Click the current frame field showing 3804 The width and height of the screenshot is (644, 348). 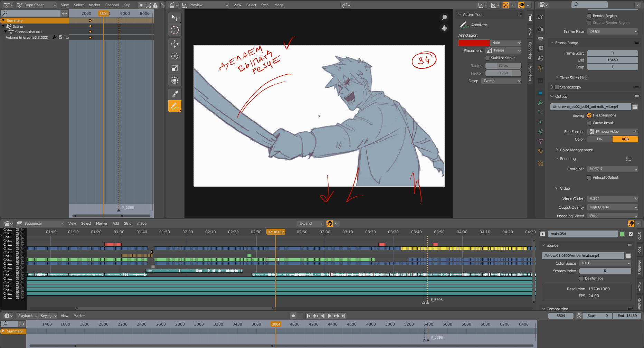click(560, 316)
